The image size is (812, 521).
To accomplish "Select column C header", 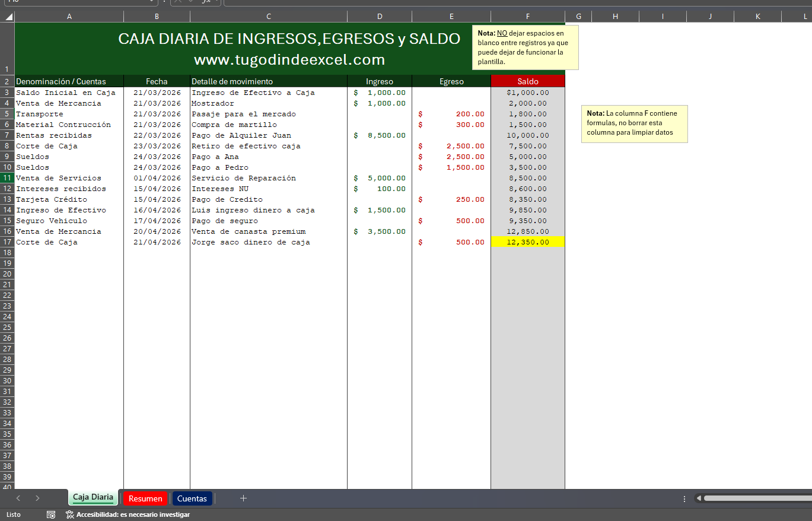I will pyautogui.click(x=269, y=17).
